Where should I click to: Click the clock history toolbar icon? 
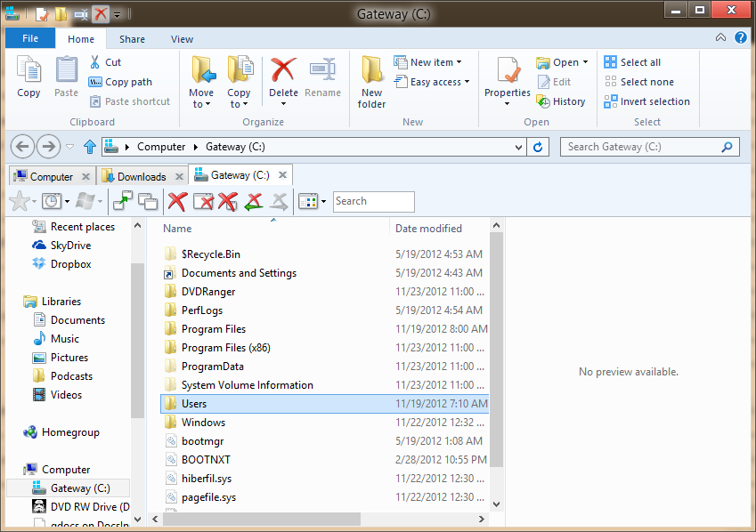pyautogui.click(x=52, y=201)
